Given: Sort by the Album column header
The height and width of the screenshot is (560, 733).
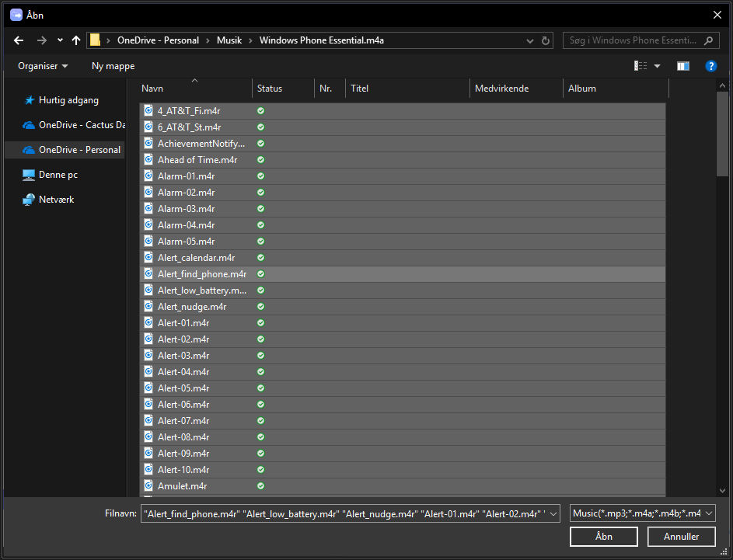Looking at the screenshot, I should (x=616, y=89).
